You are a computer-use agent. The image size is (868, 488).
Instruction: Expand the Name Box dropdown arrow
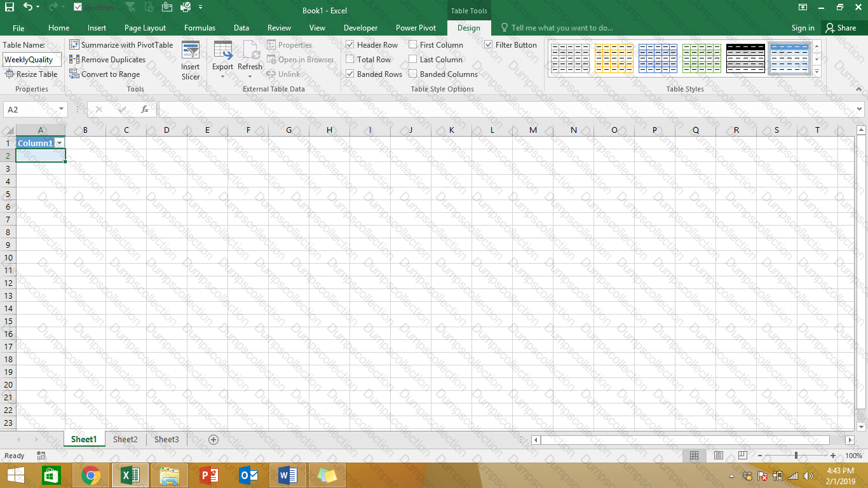(x=61, y=109)
